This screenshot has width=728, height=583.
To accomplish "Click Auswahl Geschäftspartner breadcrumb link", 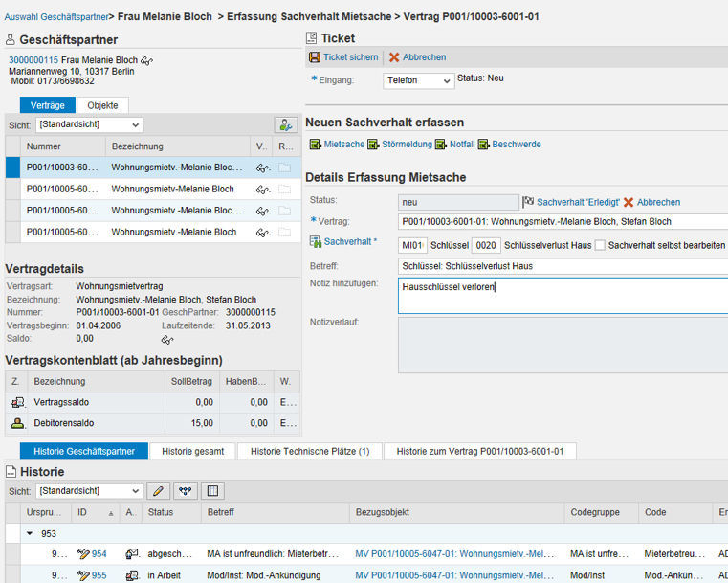I will click(55, 17).
